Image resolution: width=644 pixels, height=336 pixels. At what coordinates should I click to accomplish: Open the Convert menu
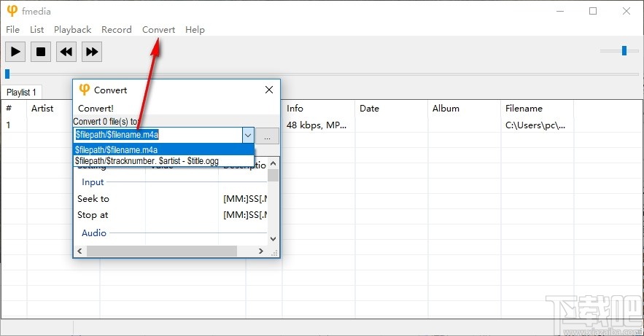(158, 30)
